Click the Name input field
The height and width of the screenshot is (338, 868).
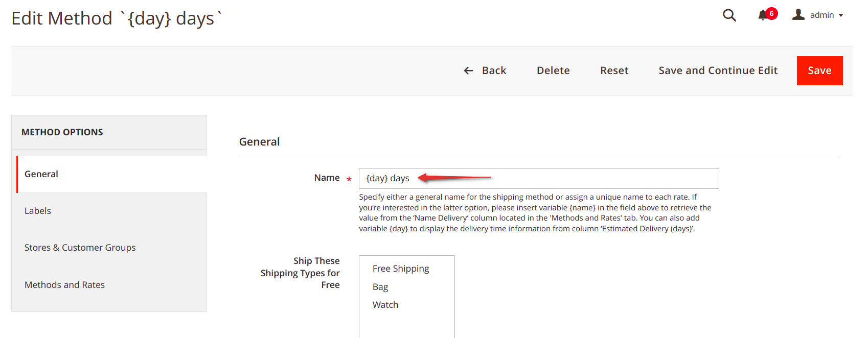[539, 178]
